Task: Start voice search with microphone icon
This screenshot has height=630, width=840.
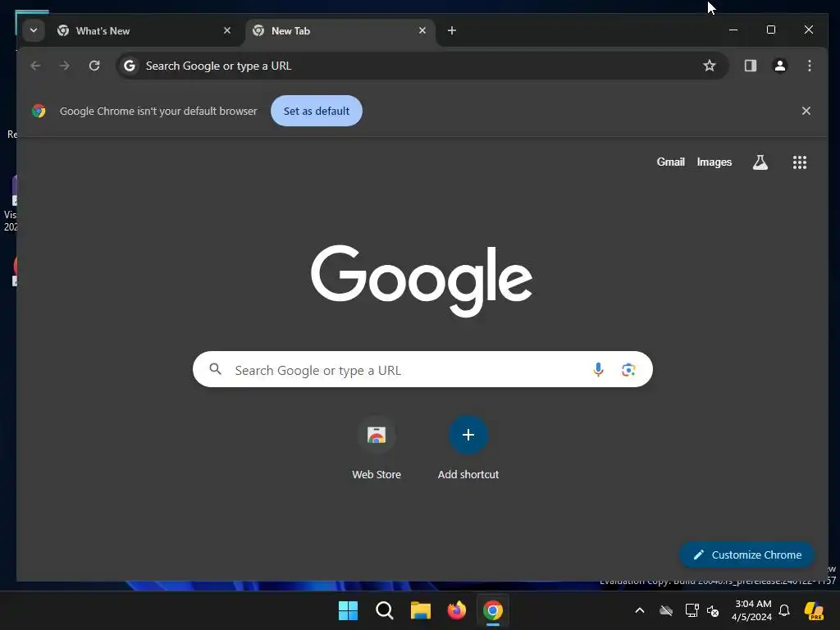Action: click(x=598, y=370)
